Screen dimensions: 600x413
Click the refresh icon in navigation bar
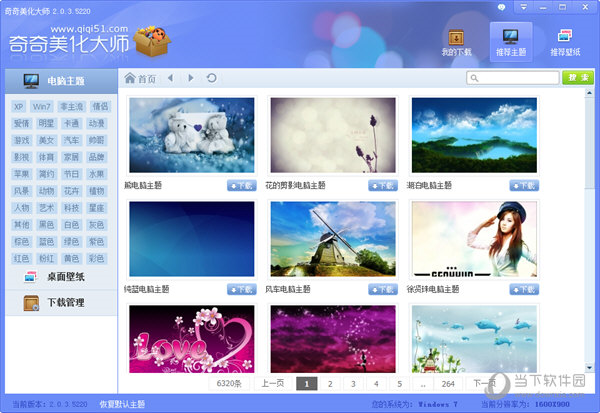pyautogui.click(x=211, y=78)
